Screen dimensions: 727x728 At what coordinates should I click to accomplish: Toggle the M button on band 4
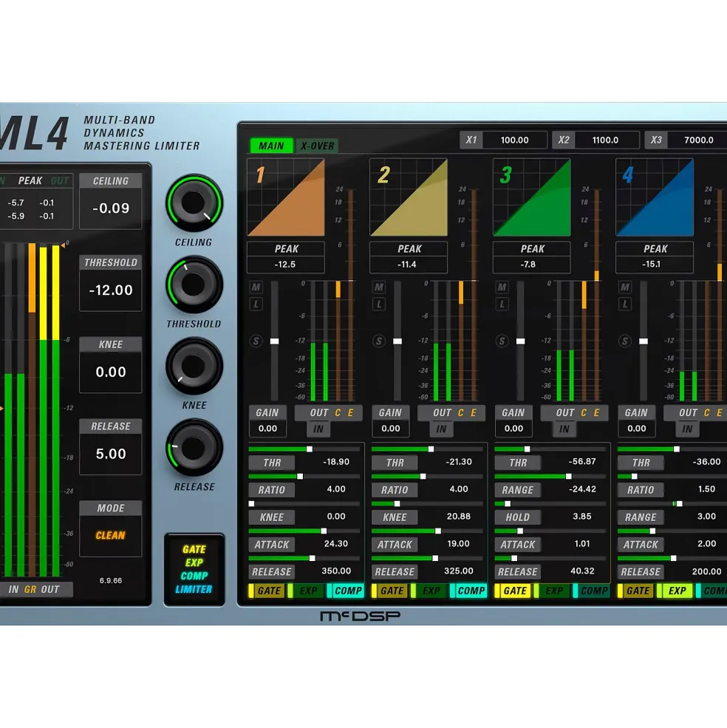625,287
